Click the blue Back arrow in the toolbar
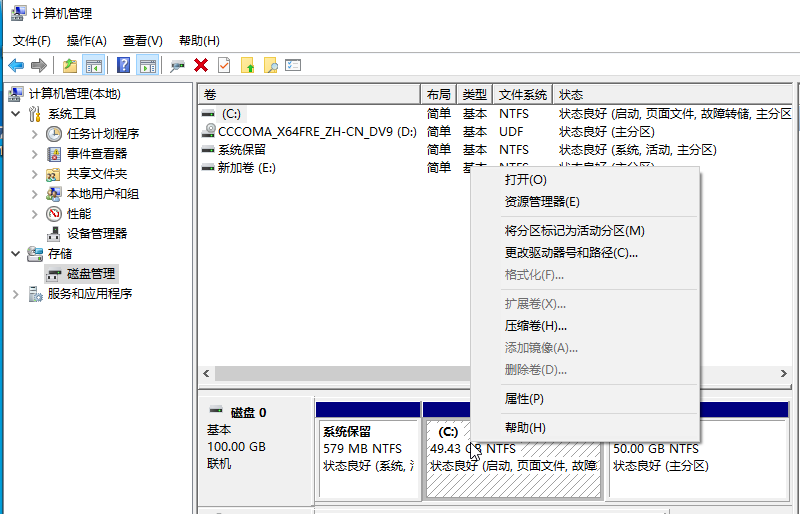 click(16, 65)
